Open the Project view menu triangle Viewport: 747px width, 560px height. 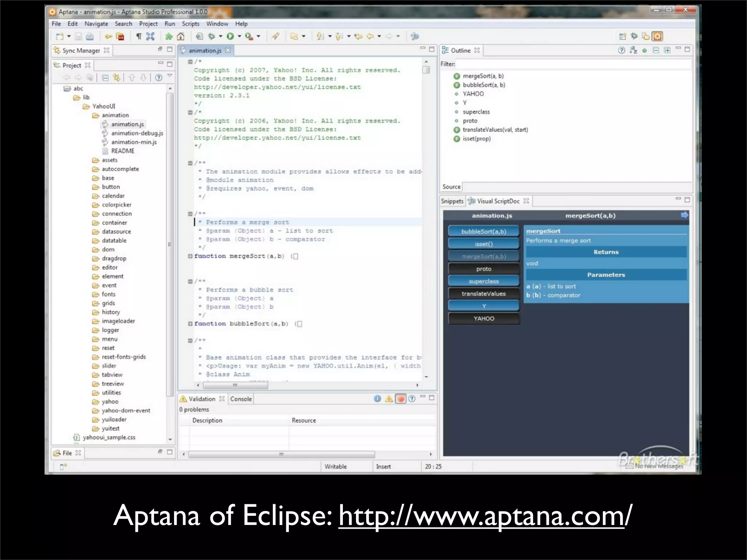(170, 75)
